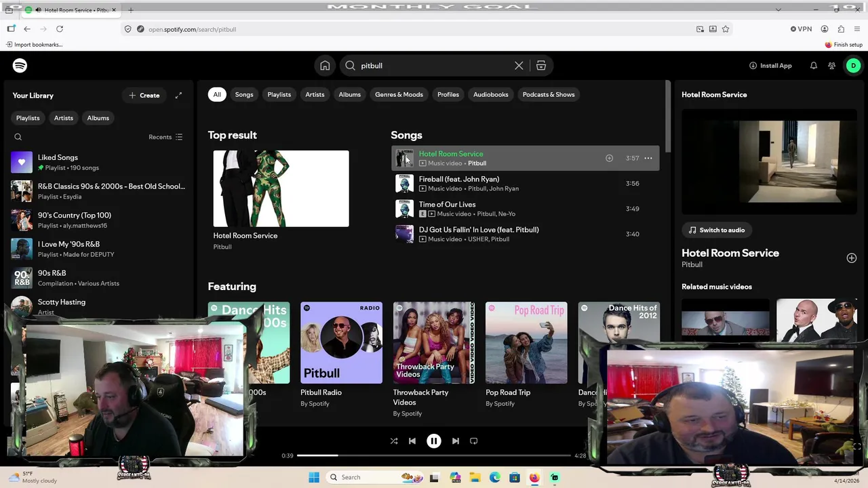
Task: Go to the Home button
Action: click(325, 66)
